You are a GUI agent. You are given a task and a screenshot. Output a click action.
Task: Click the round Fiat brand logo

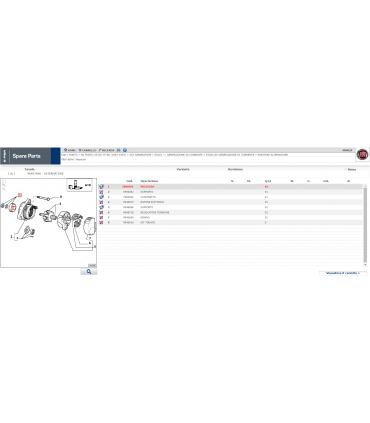click(362, 154)
